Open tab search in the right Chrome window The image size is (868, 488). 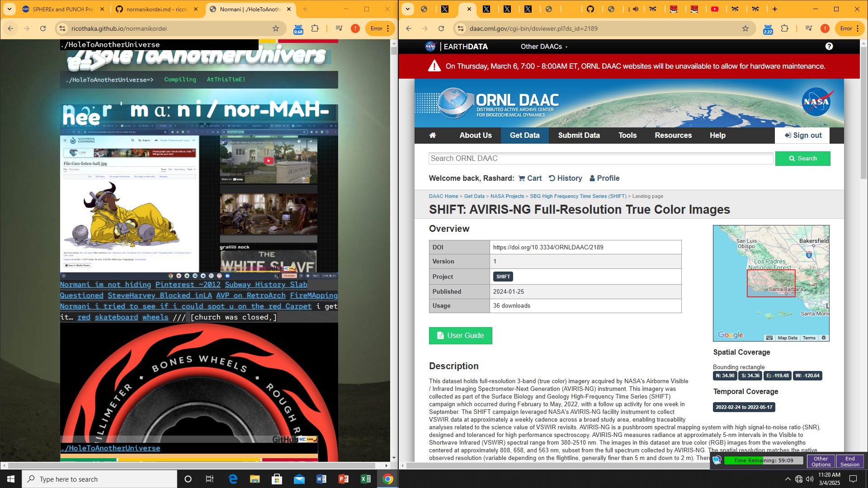tap(407, 9)
